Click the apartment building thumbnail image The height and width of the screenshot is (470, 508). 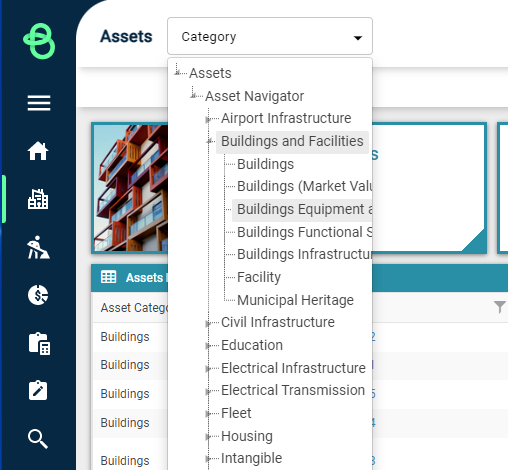point(131,188)
